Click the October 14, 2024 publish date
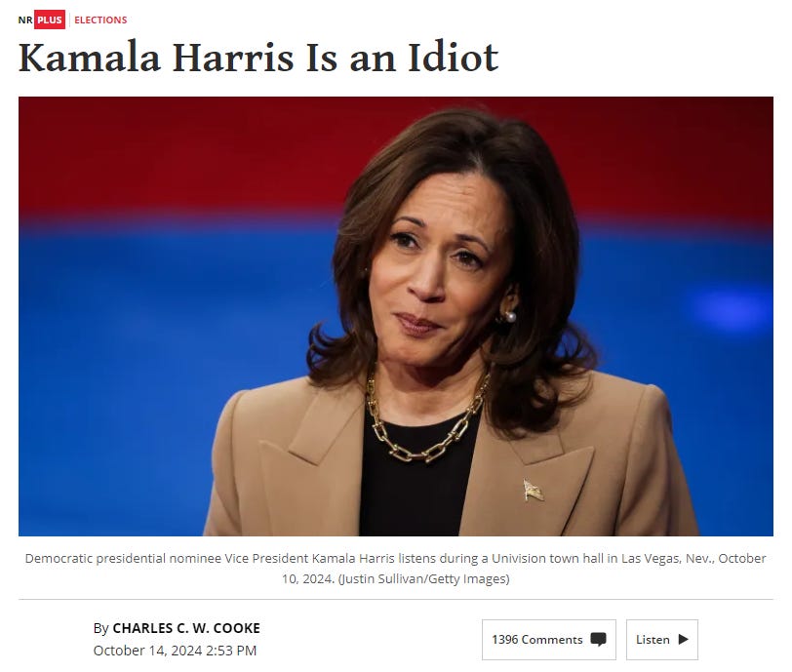Image resolution: width=792 pixels, height=672 pixels. (147, 651)
